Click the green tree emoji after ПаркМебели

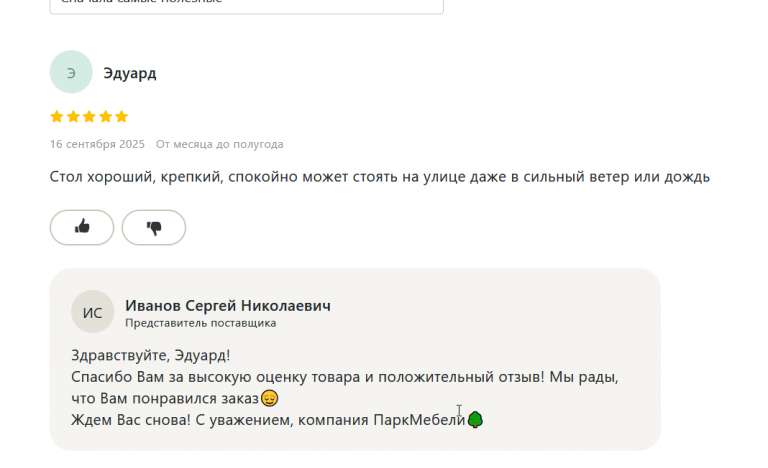pyautogui.click(x=475, y=419)
